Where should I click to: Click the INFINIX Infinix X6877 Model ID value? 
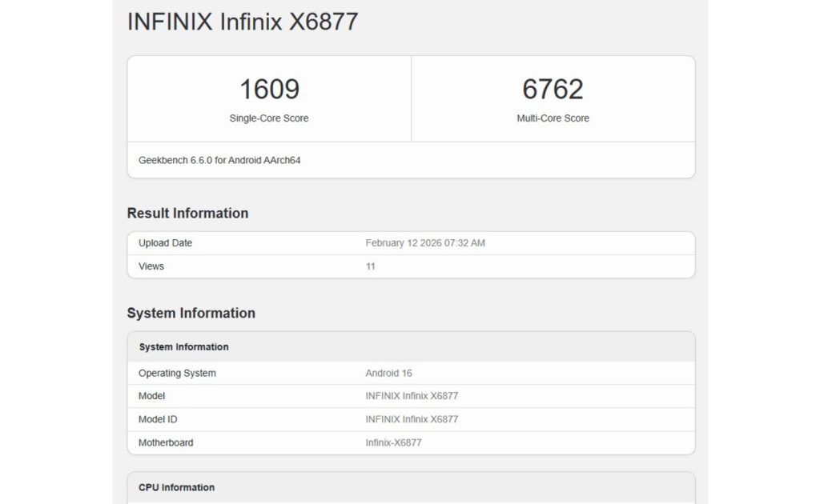410,418
